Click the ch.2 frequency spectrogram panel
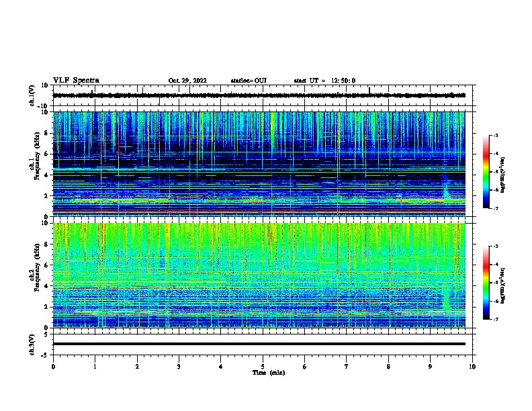This screenshot has height=411, width=532. point(259,275)
